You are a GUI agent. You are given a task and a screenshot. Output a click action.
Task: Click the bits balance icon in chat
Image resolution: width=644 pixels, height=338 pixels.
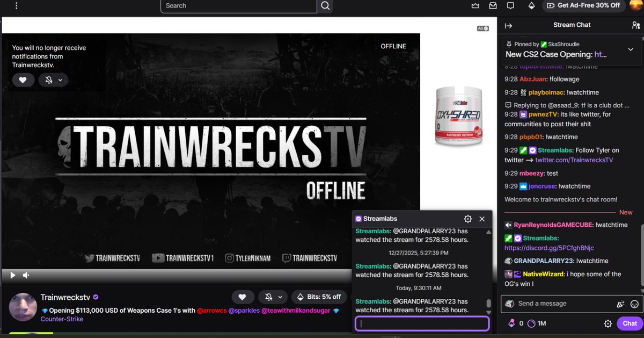point(516,323)
